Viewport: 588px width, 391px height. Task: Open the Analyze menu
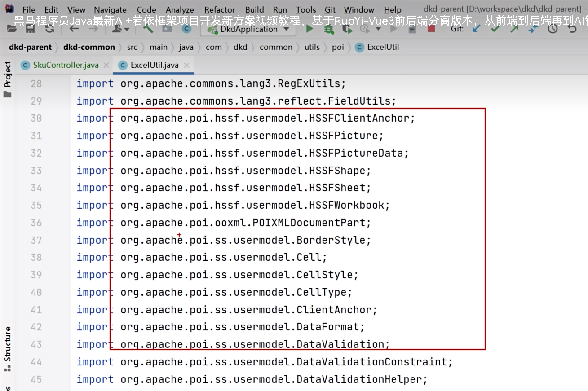180,10
